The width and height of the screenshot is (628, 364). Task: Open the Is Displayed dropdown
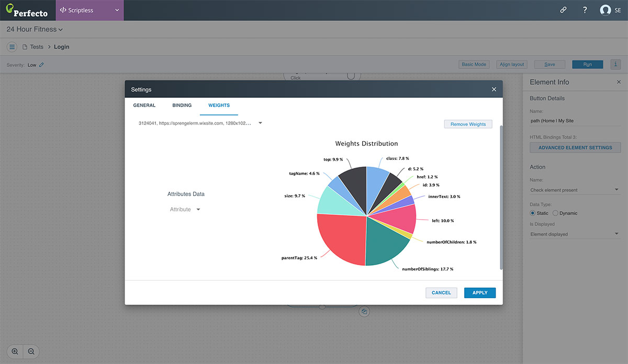point(575,234)
